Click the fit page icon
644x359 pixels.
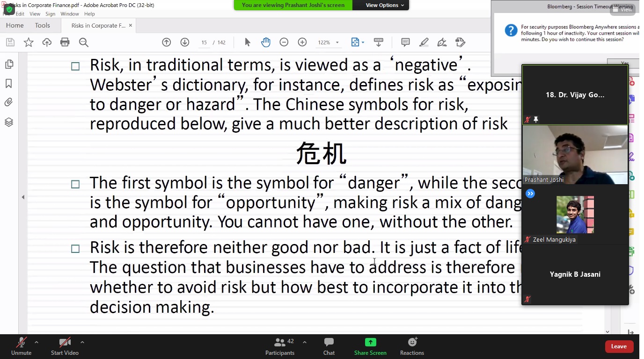pos(355,43)
